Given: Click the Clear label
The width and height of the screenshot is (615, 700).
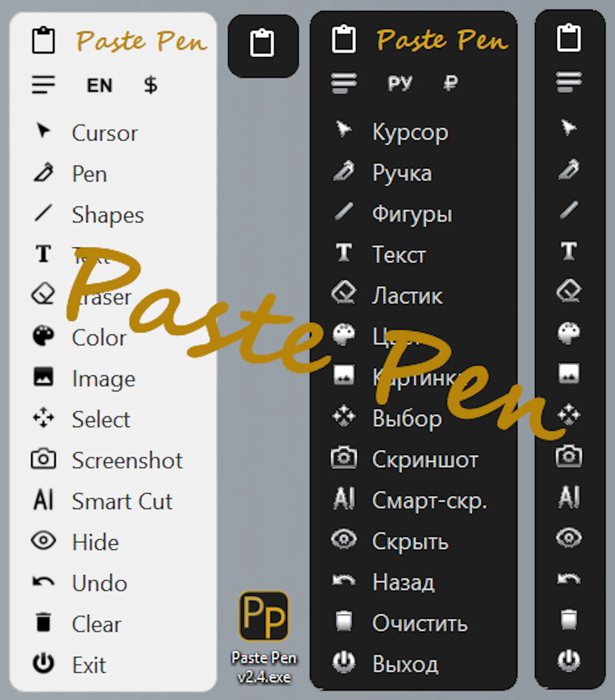Looking at the screenshot, I should click(x=96, y=624).
